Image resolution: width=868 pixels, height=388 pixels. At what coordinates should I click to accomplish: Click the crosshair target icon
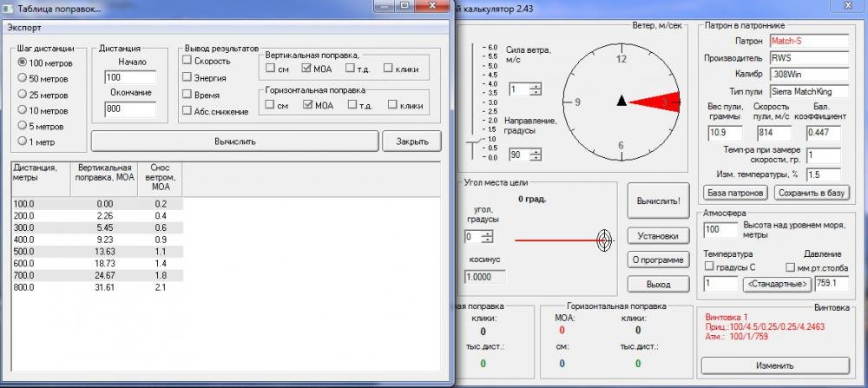pyautogui.click(x=602, y=240)
